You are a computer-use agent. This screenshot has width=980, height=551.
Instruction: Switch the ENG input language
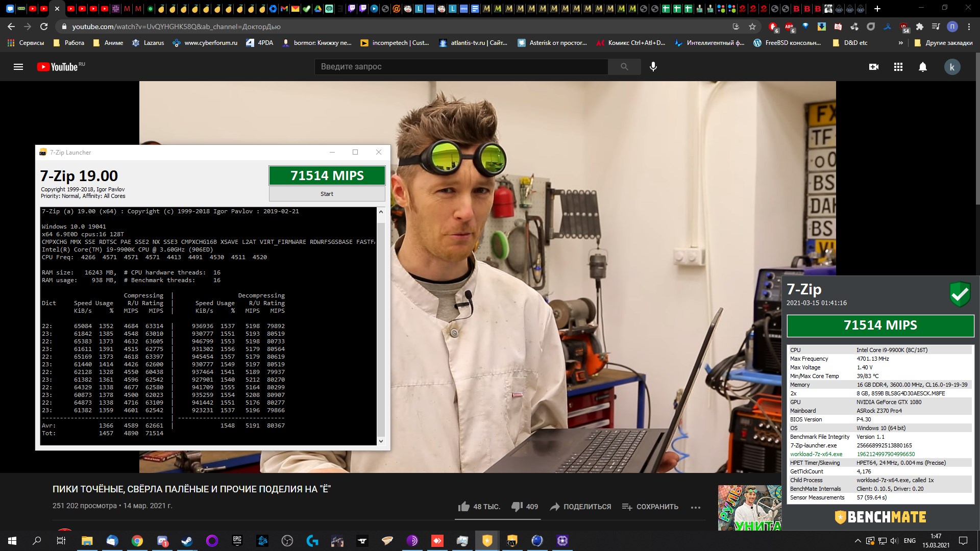(x=910, y=541)
